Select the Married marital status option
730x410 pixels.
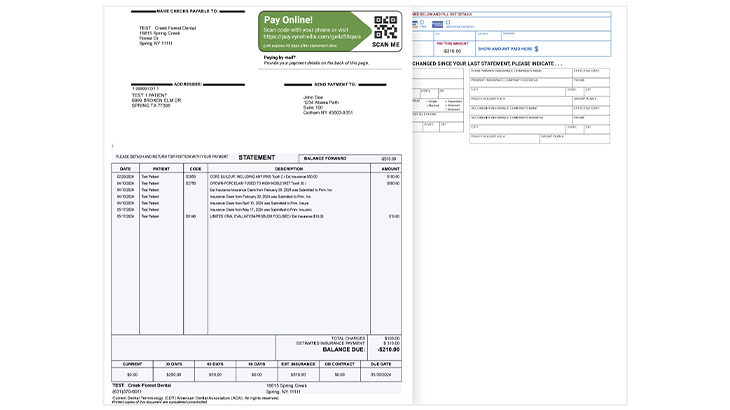[x=433, y=105]
